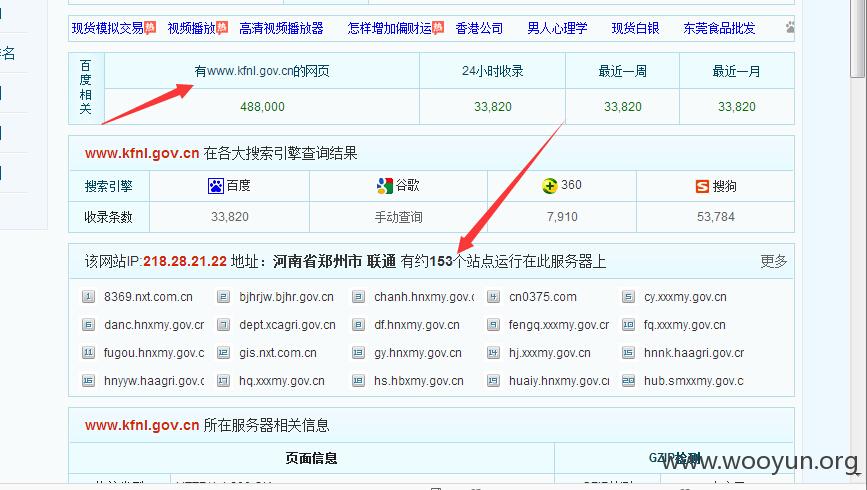This screenshot has width=867, height=490.
Task: Open site hnyyw.haagri.gov.cn
Action: 154,381
